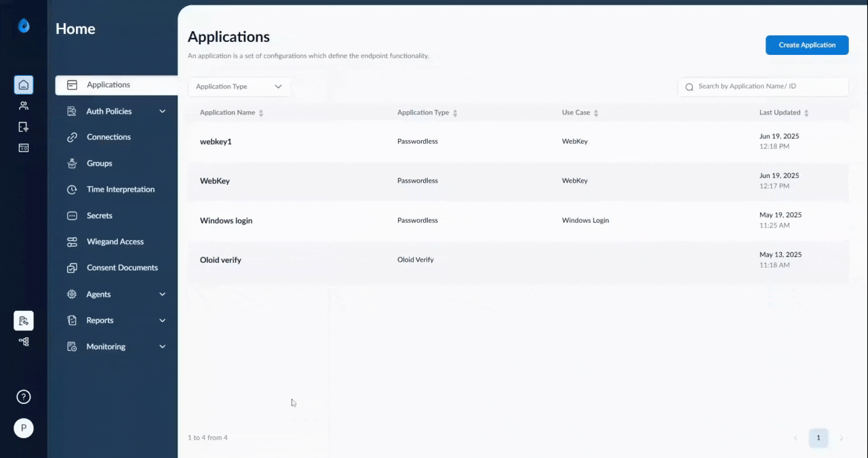Click the Connections link icon
The image size is (868, 458).
pos(72,137)
